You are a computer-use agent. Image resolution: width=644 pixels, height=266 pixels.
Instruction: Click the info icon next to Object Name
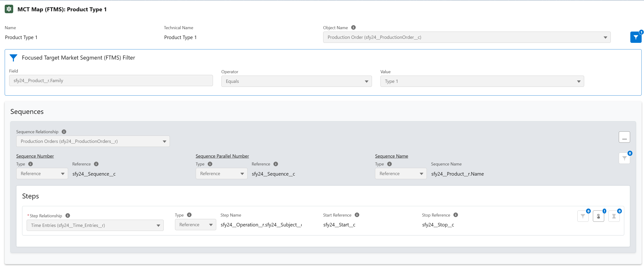pyautogui.click(x=353, y=28)
